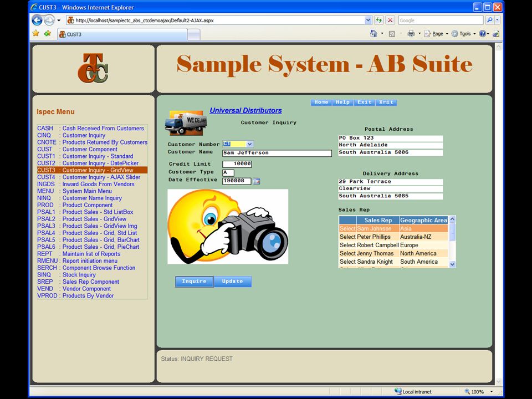Click the Home button above Customer Inquiry
The height and width of the screenshot is (399, 532).
click(x=321, y=102)
